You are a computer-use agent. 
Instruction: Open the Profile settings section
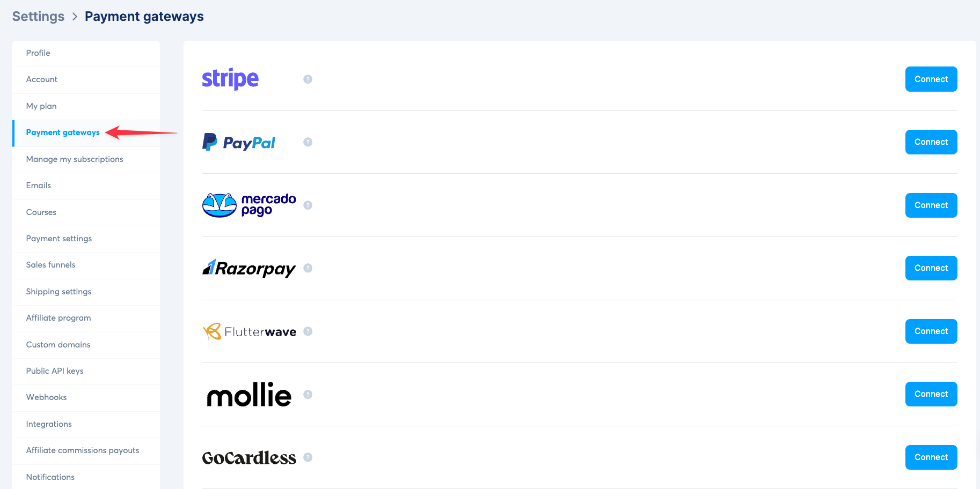pyautogui.click(x=38, y=53)
